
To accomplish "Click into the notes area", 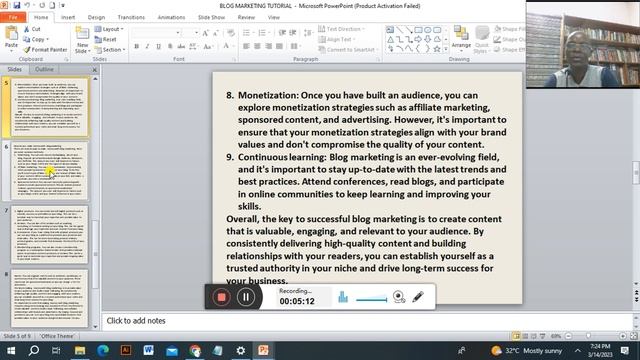I will pos(366,321).
